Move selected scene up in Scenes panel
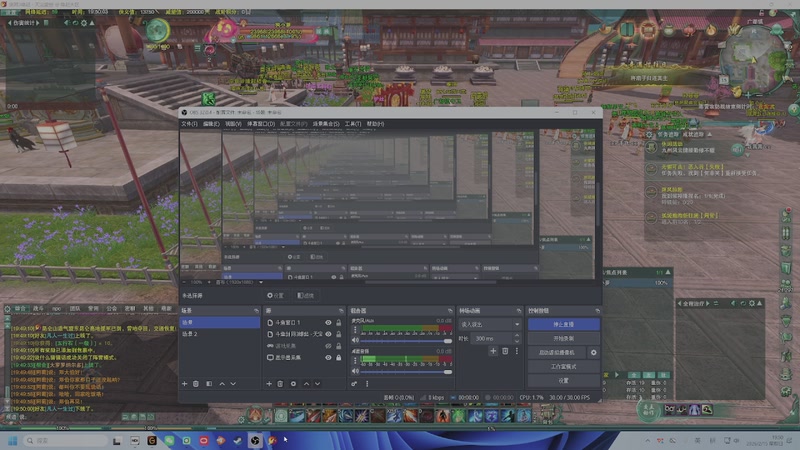The image size is (800, 450). (x=222, y=384)
